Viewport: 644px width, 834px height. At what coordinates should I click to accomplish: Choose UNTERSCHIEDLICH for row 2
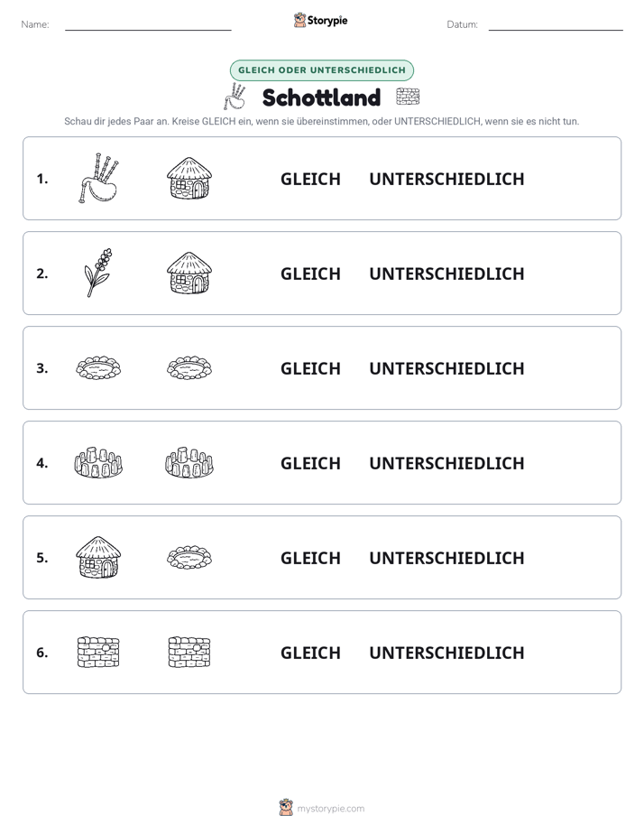click(x=446, y=273)
